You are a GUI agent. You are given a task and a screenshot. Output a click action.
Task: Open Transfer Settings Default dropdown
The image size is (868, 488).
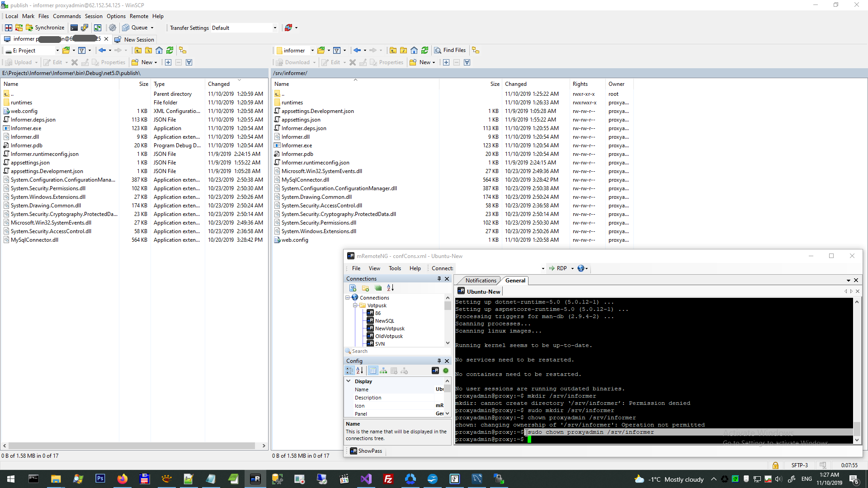point(275,28)
